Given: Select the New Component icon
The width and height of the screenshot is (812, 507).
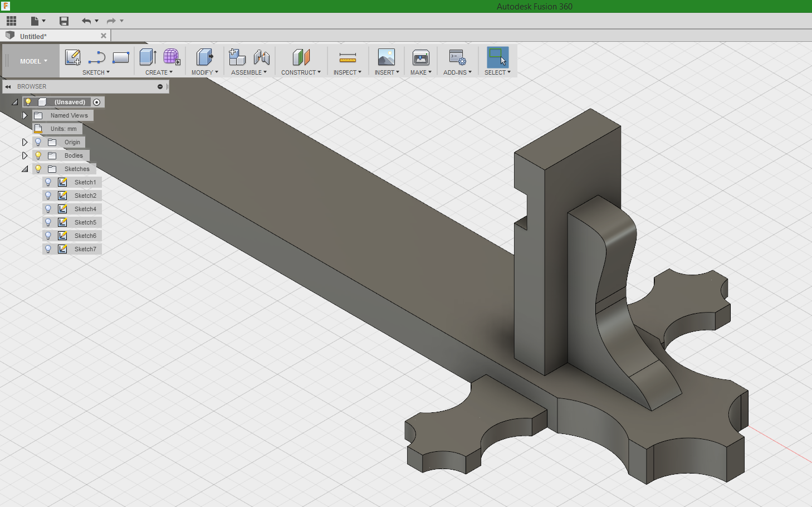Looking at the screenshot, I should [237, 57].
